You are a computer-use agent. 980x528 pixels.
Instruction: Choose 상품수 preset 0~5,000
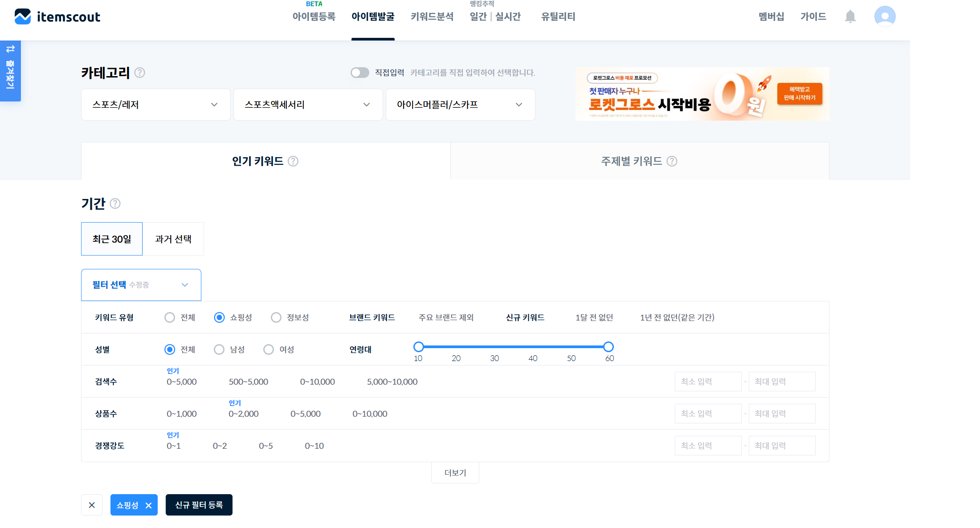click(306, 414)
